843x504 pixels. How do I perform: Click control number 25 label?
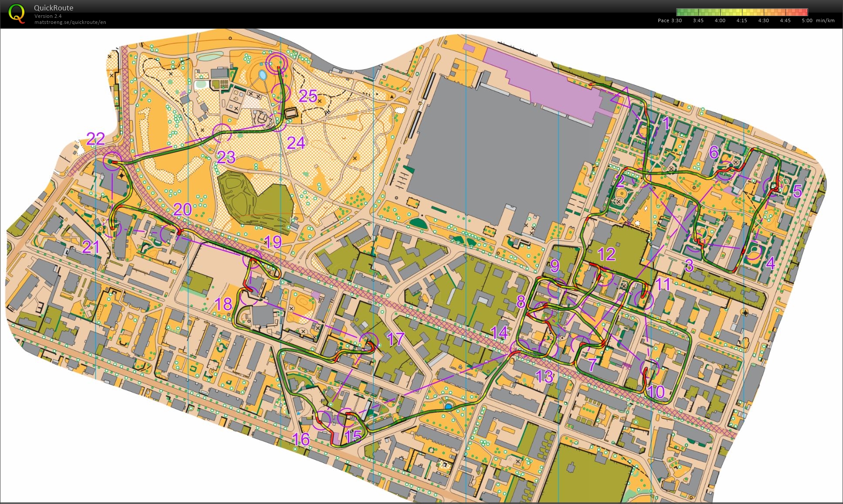point(308,96)
